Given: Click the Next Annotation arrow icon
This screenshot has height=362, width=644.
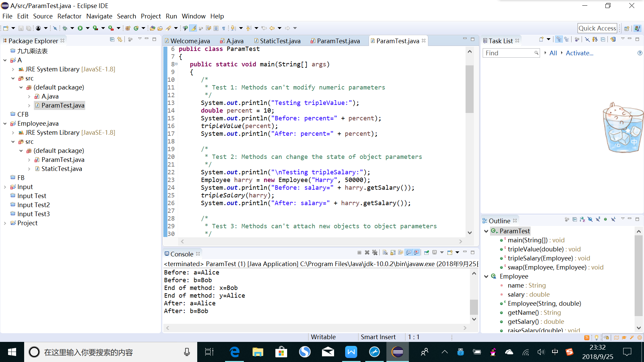Looking at the screenshot, I should (x=233, y=28).
